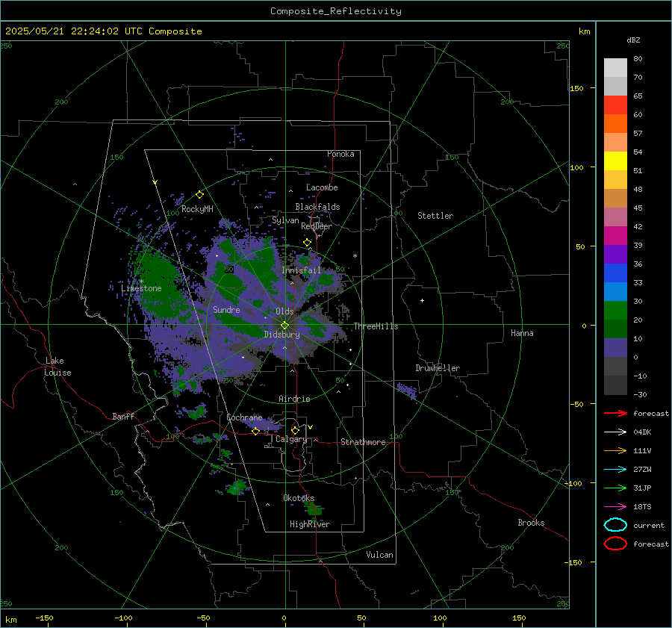
Task: Click the Hanna label
Action: point(522,333)
